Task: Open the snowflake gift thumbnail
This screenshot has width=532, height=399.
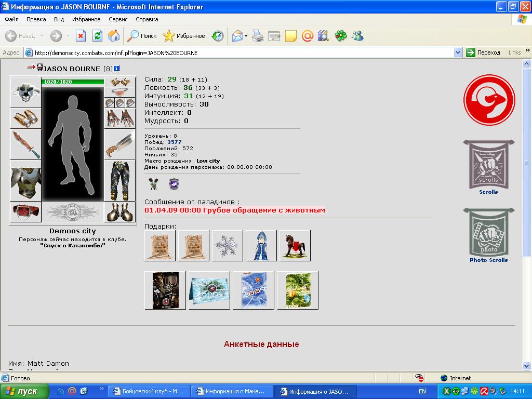Action: [x=227, y=246]
